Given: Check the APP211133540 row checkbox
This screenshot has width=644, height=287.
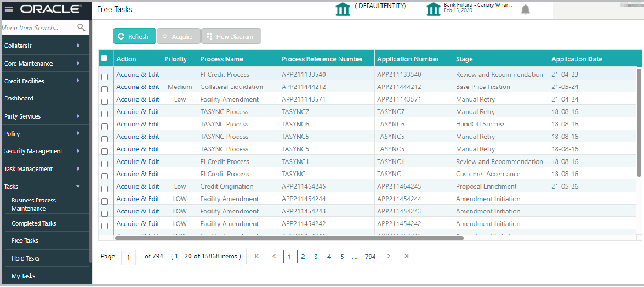Looking at the screenshot, I should pos(105,77).
